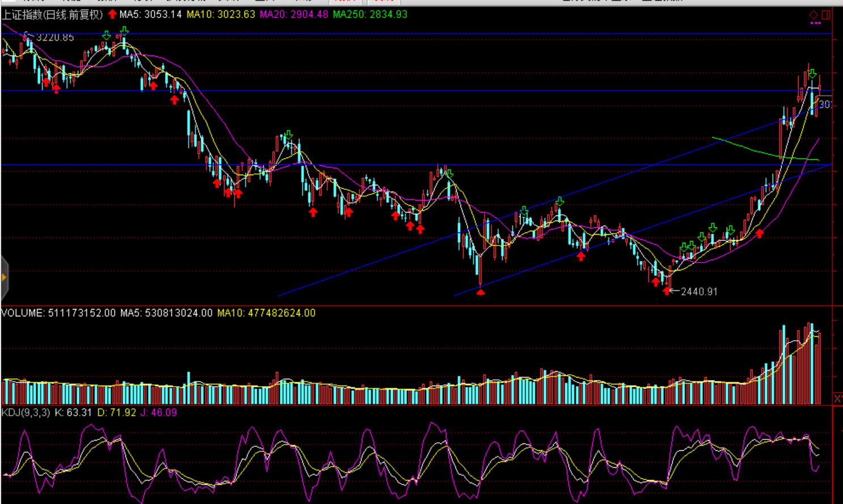Select the MA5: 3053.14 indicator label
Viewport: 843px width, 504px height.
[150, 14]
